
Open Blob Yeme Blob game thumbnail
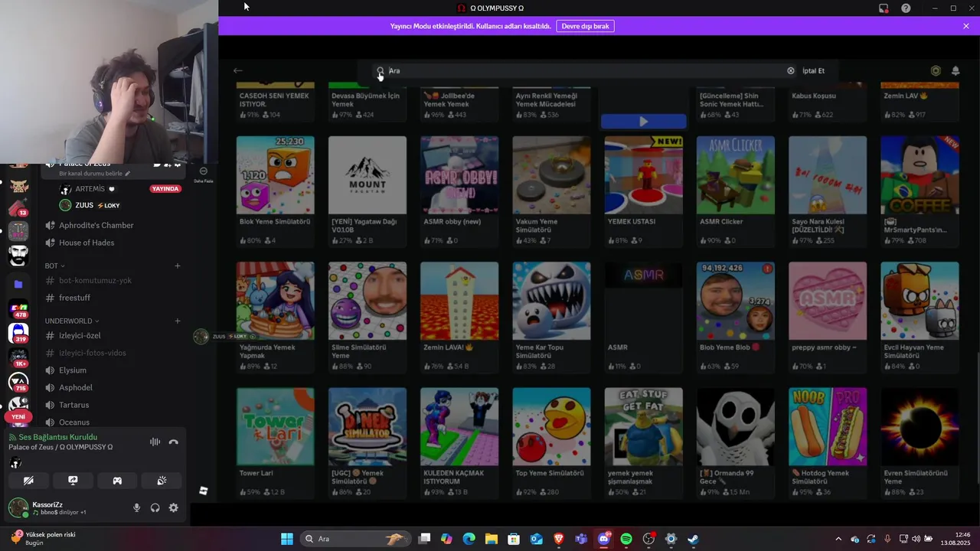[x=736, y=301]
